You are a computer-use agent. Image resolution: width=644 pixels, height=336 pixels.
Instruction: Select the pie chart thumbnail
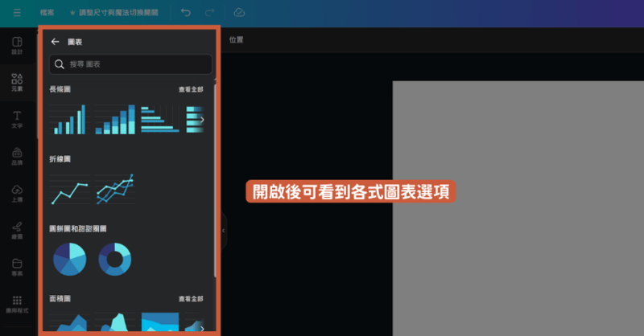(69, 259)
